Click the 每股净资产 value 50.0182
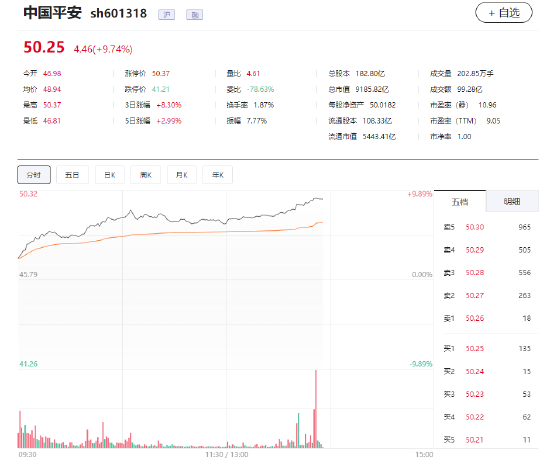Image resolution: width=550 pixels, height=464 pixels. (383, 105)
